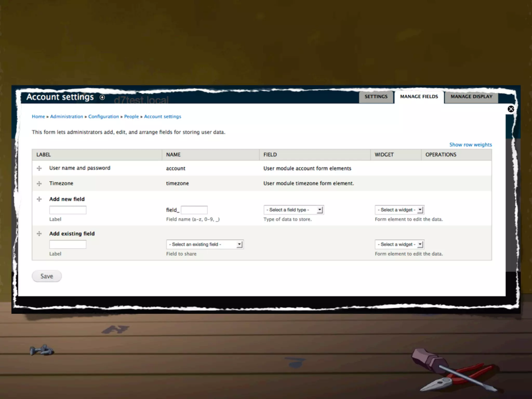Click drag handle beside Add new field
The width and height of the screenshot is (532, 399).
tap(39, 199)
